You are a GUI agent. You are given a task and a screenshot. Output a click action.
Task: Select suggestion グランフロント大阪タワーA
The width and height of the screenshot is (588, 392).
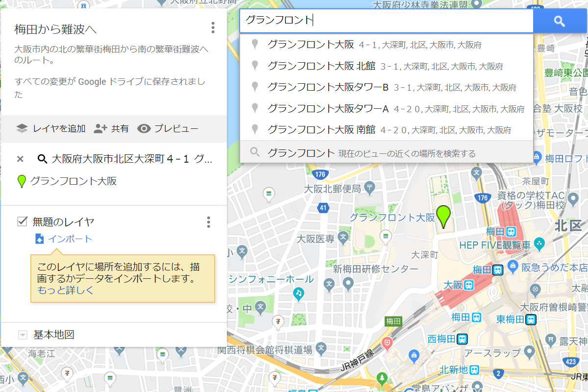coord(387,108)
